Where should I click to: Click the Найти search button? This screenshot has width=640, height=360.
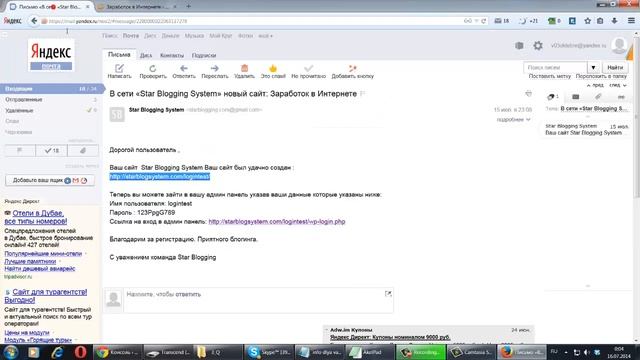pyautogui.click(x=615, y=67)
